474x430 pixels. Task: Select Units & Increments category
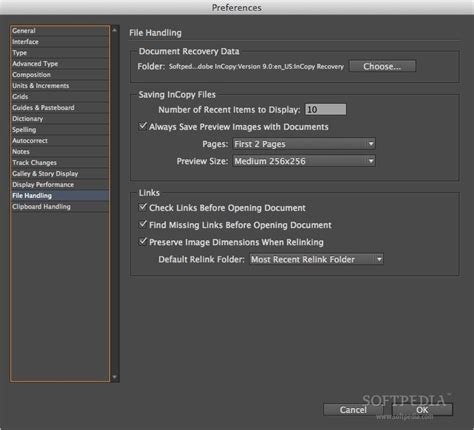[60, 86]
